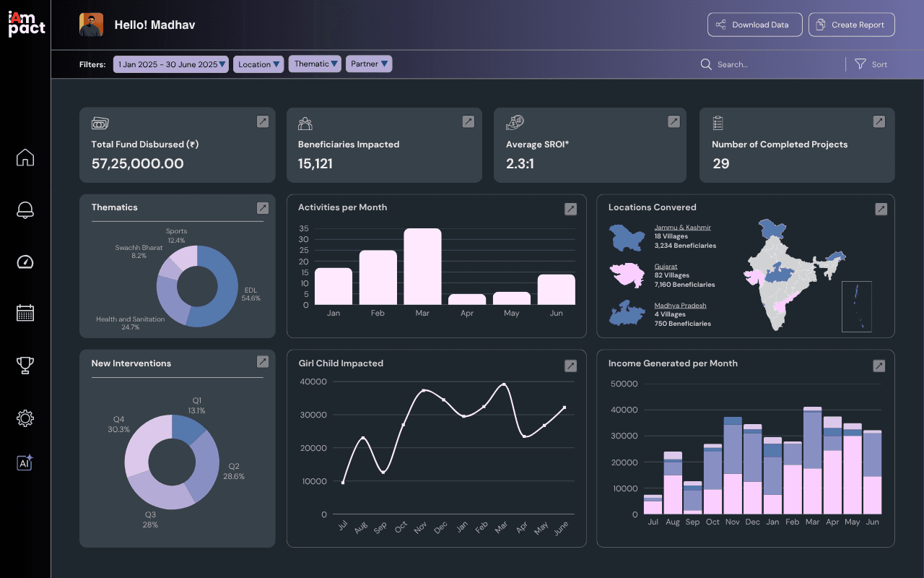Click the Madhya Pradesh map thumbnail

click(627, 314)
